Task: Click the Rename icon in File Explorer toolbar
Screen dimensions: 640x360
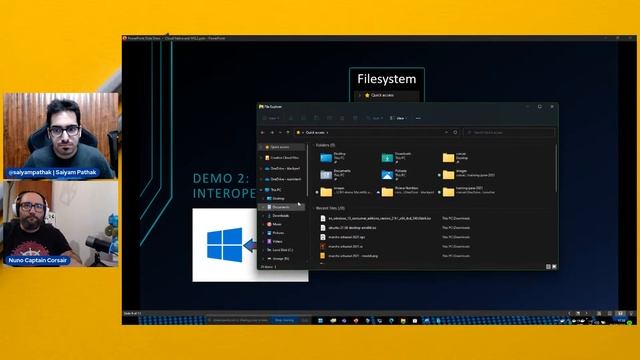Action: pos(329,118)
